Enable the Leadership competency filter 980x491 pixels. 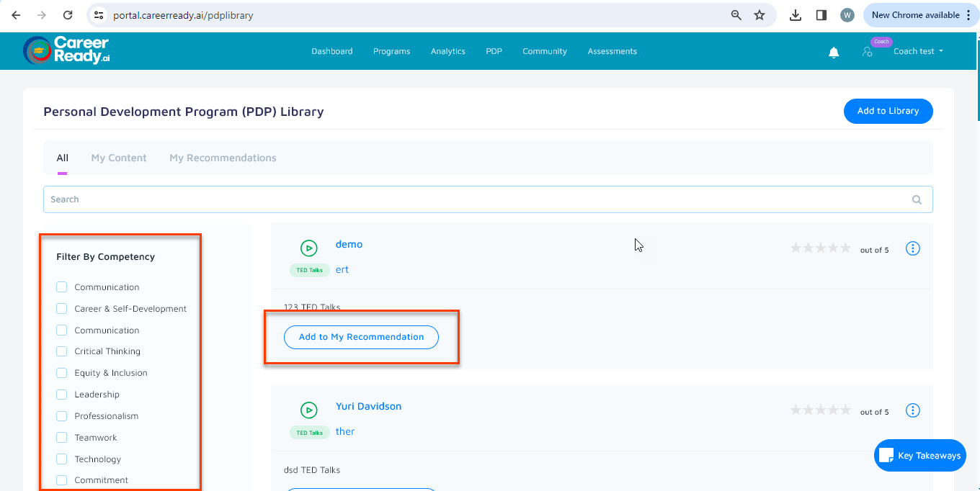[62, 395]
